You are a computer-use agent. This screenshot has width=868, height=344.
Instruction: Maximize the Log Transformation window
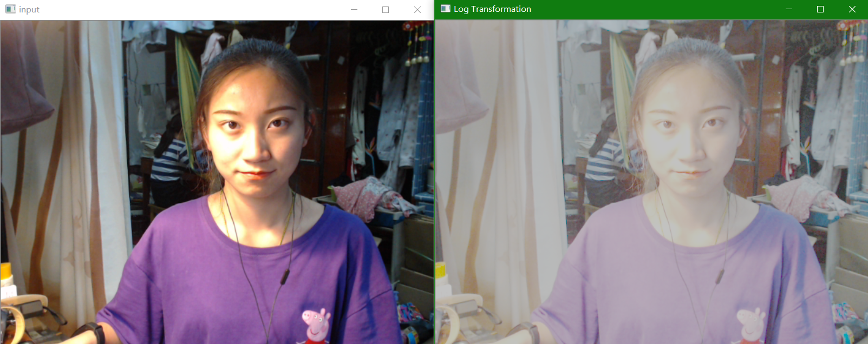click(x=820, y=9)
